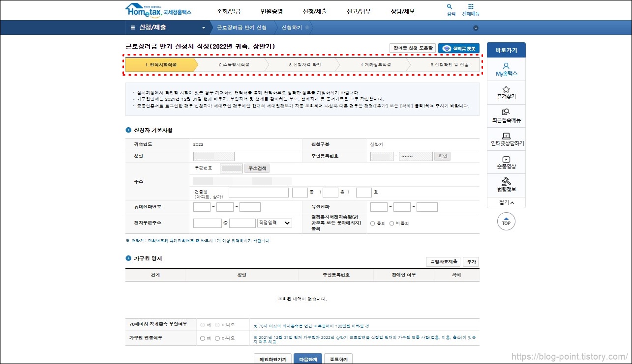This screenshot has width=632, height=364.
Task: Focus the 층 floor field
Action: click(x=331, y=193)
